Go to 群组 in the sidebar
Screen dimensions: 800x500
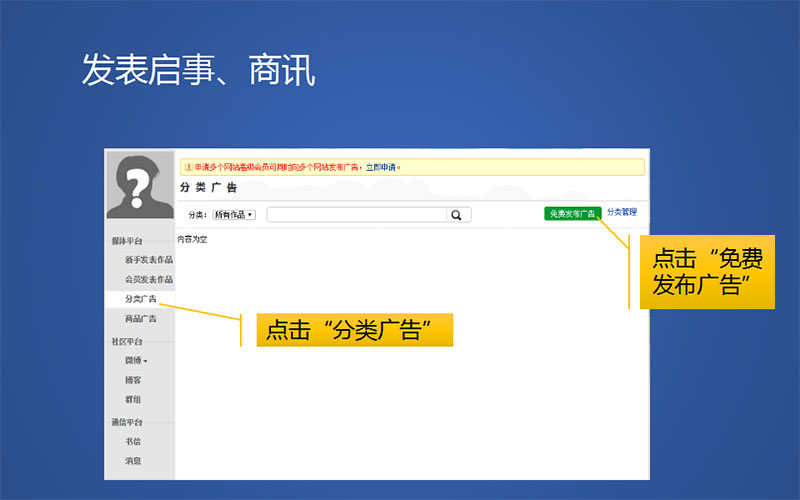click(133, 400)
